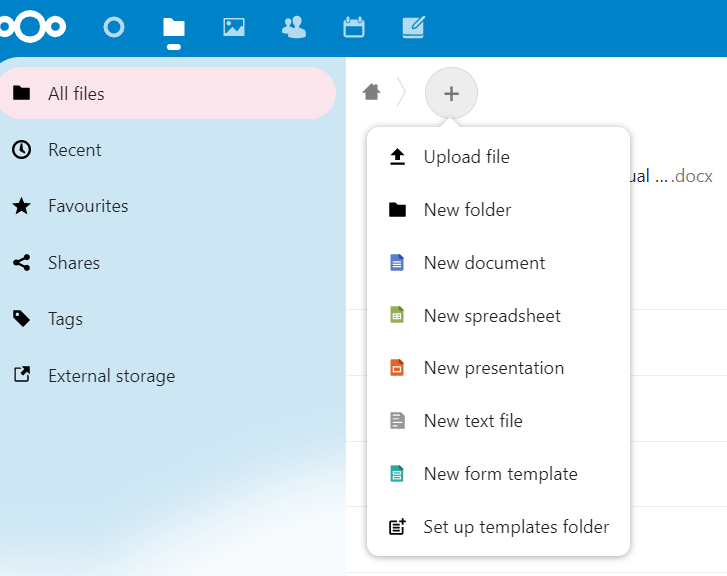The image size is (727, 576).
Task: Click the teal form template icon
Action: coord(397,474)
